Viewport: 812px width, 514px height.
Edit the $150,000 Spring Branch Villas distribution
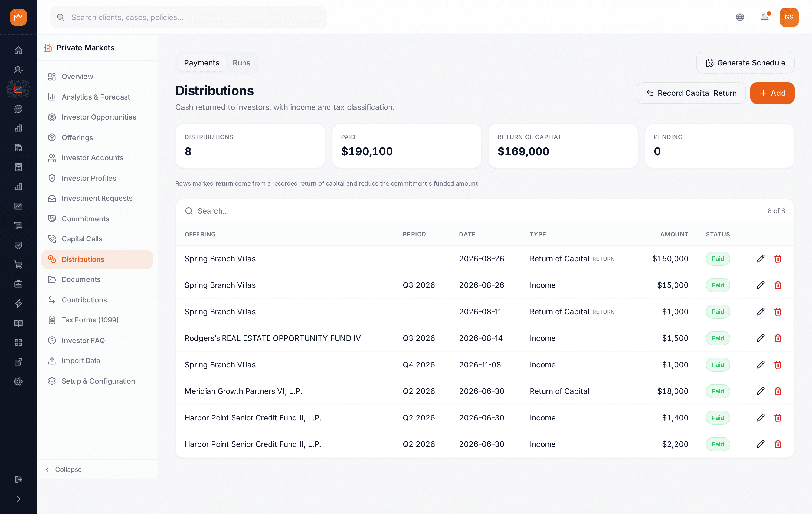760,259
